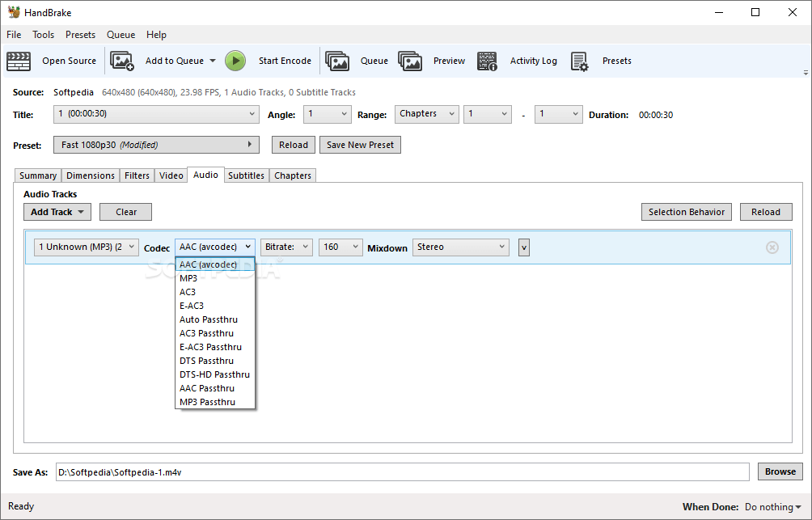Click the Reload button next to preset
812x520 pixels.
(293, 145)
